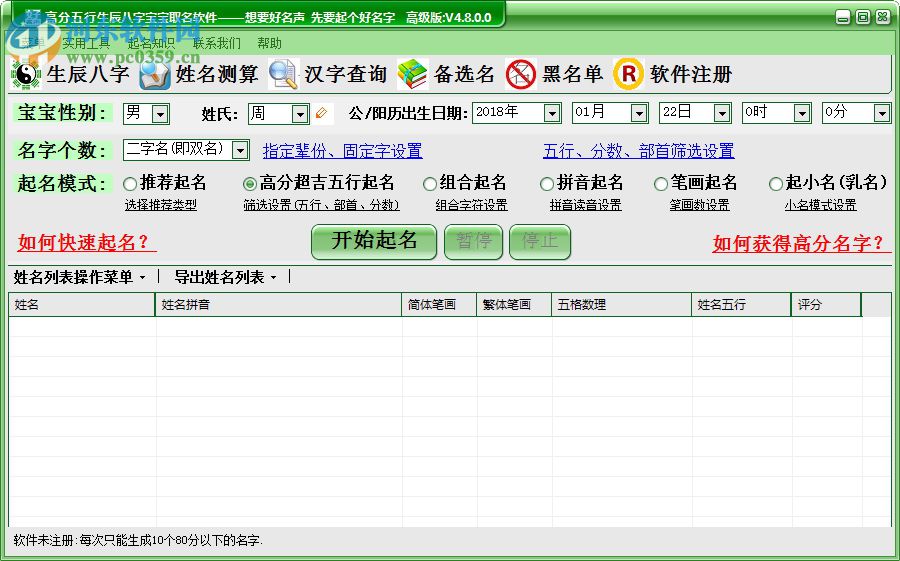Open the 起名知识 menu
900x561 pixels.
tap(152, 44)
